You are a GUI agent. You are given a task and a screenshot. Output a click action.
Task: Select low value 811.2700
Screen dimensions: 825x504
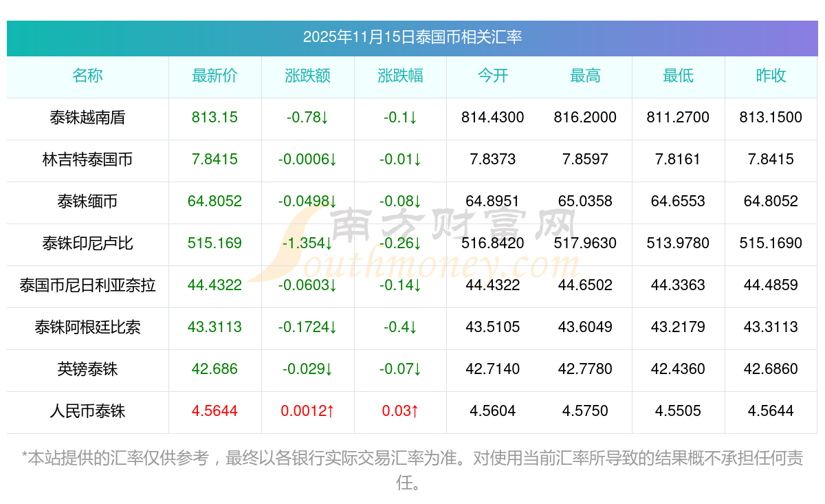click(x=678, y=118)
